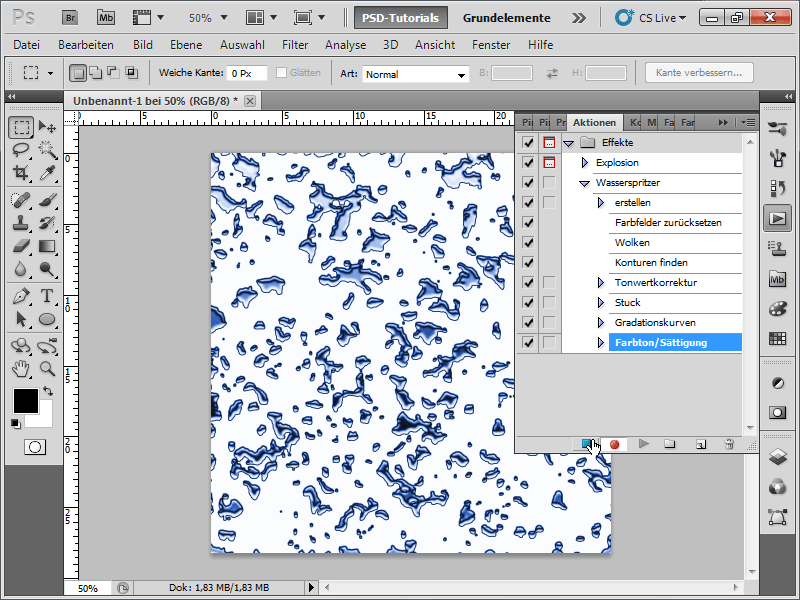This screenshot has width=800, height=600.
Task: Collapse the Effekte action set
Action: coord(568,143)
